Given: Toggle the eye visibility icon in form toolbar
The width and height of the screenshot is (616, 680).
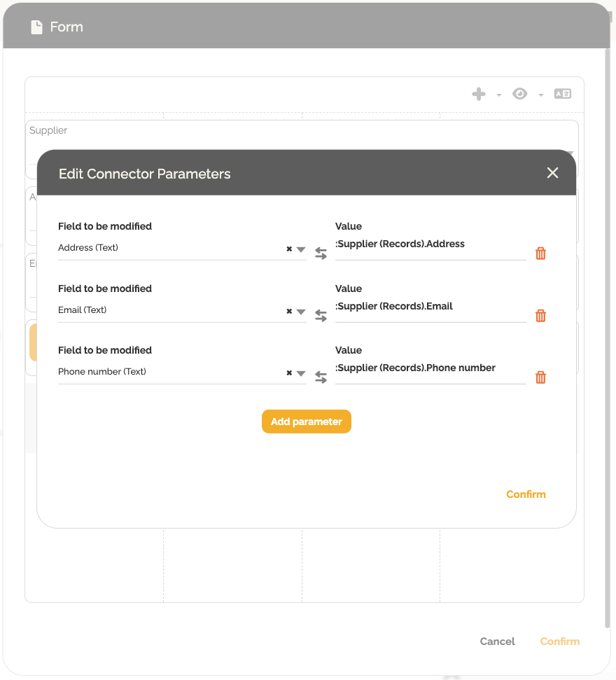Looking at the screenshot, I should (519, 94).
